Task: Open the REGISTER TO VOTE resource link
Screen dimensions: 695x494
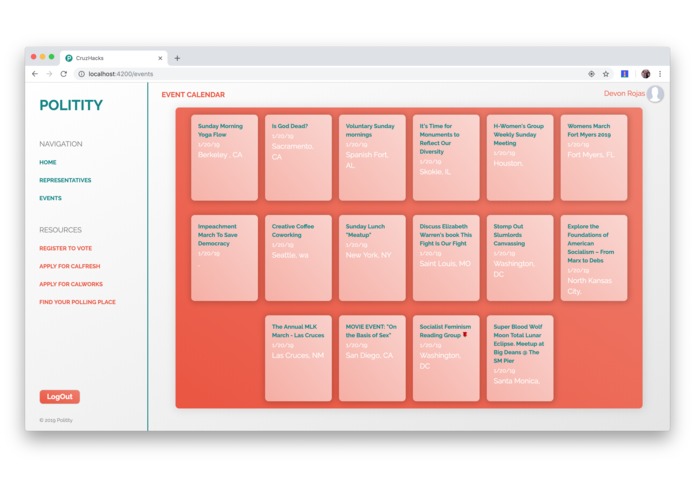Action: [x=66, y=248]
